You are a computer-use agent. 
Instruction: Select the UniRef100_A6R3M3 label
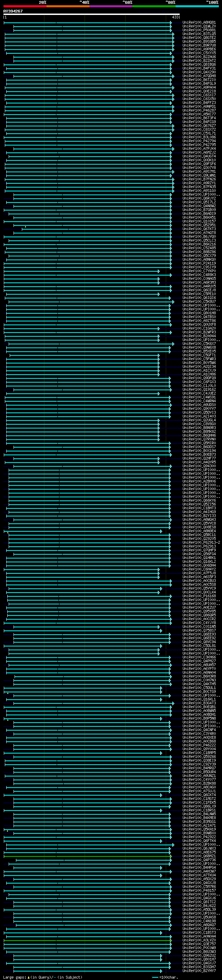coord(199,282)
